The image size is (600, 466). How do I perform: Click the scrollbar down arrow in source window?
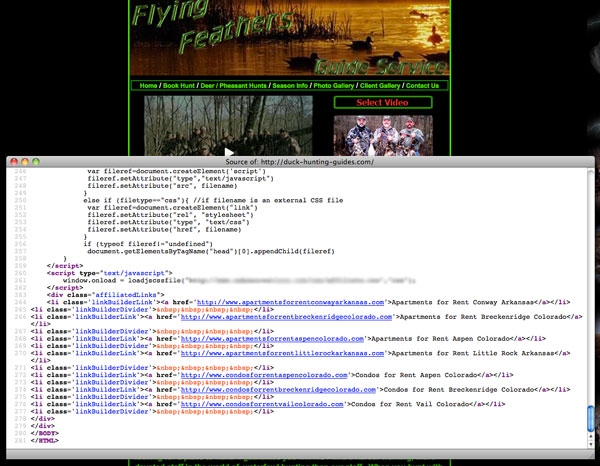coord(591,444)
